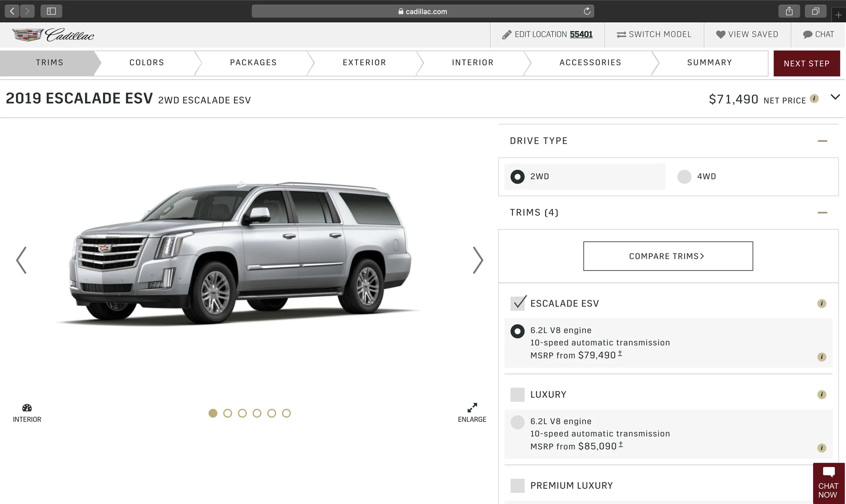The image size is (846, 504).
Task: Show the next vehicle image arrow
Action: pyautogui.click(x=478, y=260)
